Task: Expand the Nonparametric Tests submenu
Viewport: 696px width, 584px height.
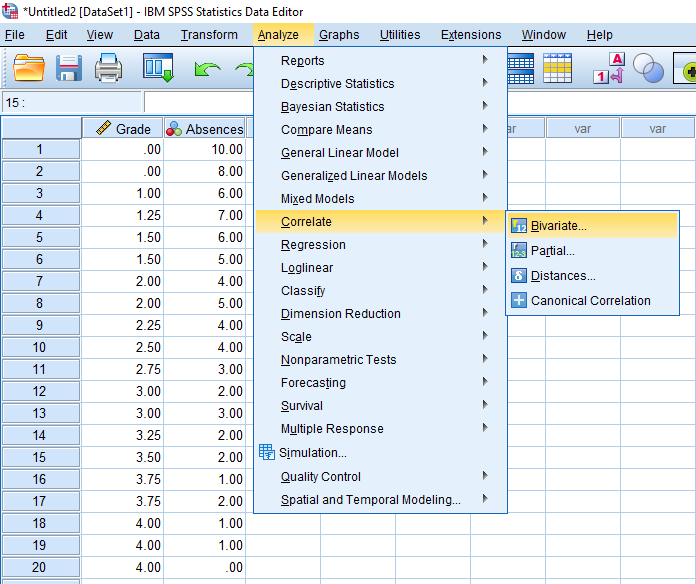Action: 380,359
